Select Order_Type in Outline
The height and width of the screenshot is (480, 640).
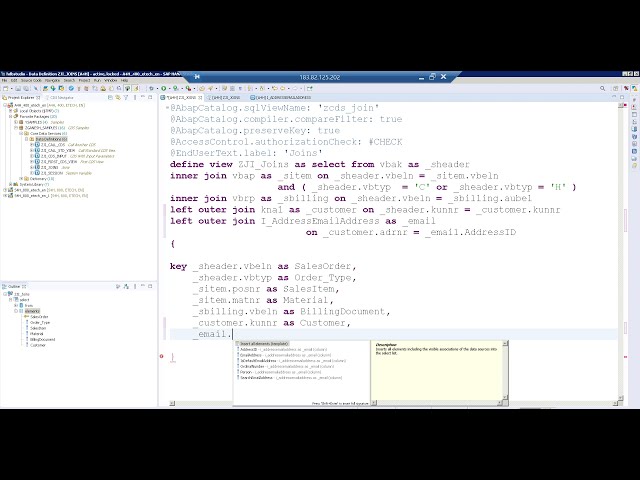[40, 322]
